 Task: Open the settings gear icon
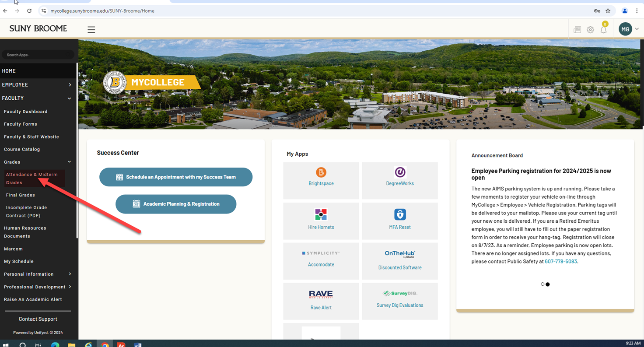tap(590, 29)
